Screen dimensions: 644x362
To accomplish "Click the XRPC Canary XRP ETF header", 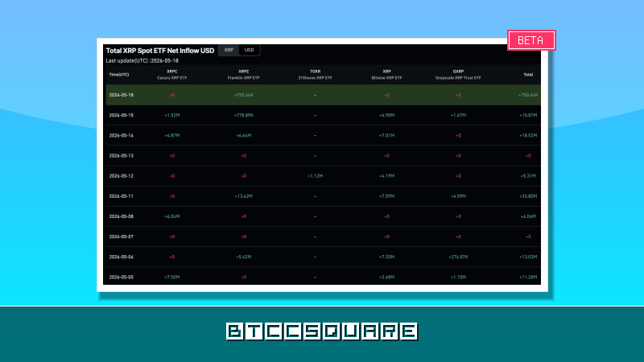I will point(172,75).
